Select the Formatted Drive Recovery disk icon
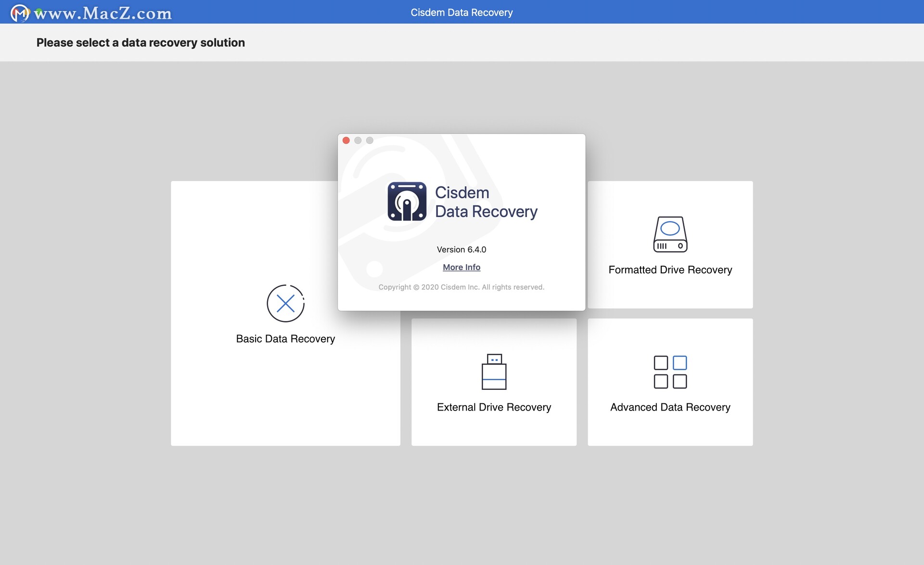The width and height of the screenshot is (924, 565). click(670, 234)
